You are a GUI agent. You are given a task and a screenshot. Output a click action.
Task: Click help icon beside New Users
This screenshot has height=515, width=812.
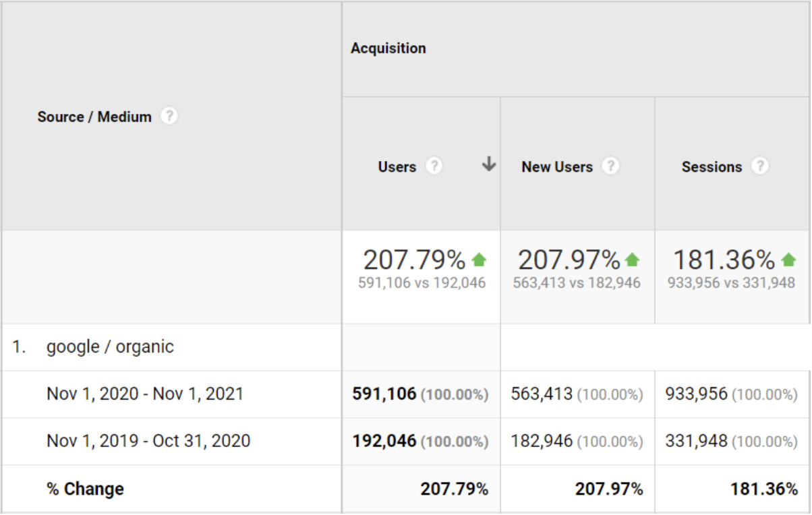tap(610, 166)
